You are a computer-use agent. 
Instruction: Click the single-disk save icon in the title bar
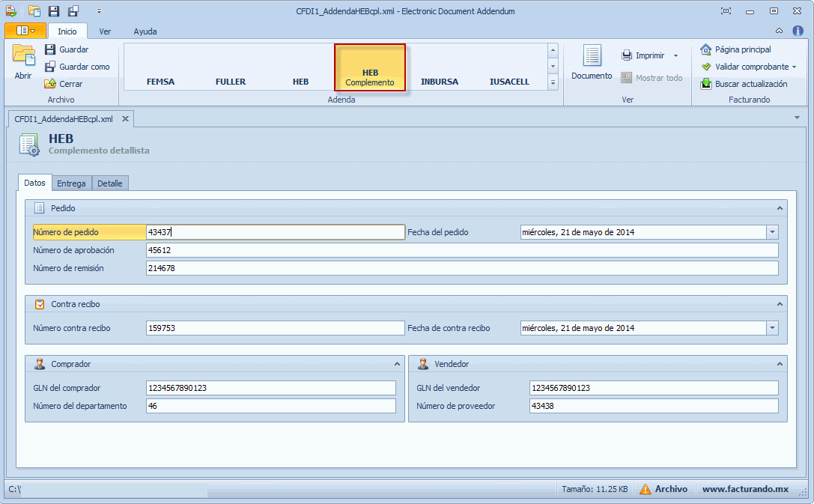tap(53, 11)
